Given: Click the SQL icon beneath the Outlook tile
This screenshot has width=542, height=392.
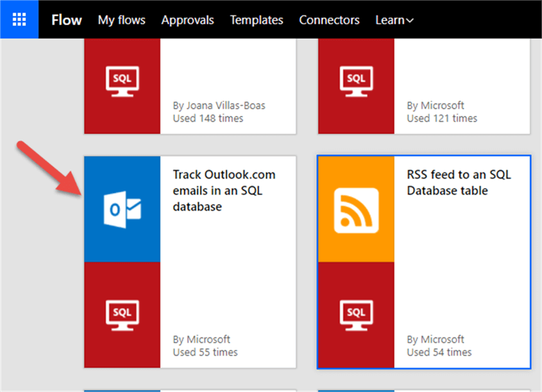Looking at the screenshot, I should pyautogui.click(x=123, y=314).
